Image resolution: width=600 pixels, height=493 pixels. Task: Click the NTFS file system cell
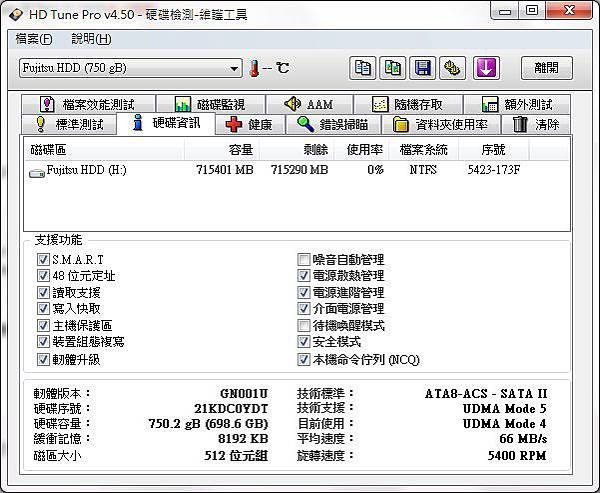click(423, 170)
